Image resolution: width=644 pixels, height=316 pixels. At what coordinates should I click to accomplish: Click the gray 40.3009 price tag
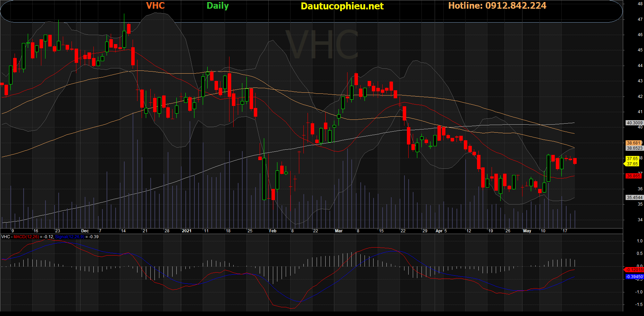click(x=634, y=123)
